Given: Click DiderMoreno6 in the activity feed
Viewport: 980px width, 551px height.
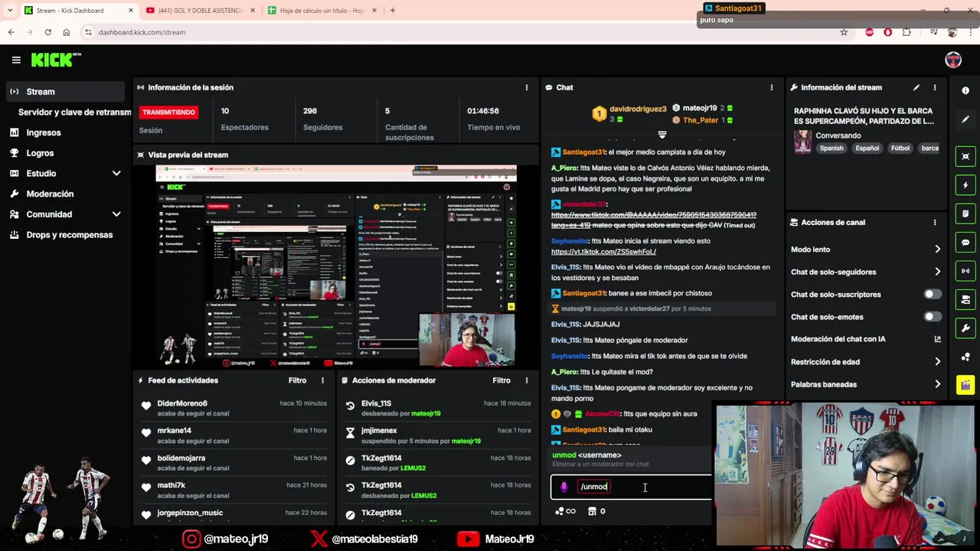Looking at the screenshot, I should click(182, 403).
